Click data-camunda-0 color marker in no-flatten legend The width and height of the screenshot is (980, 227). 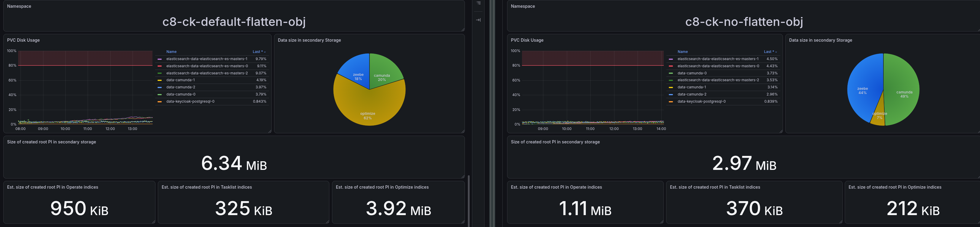pyautogui.click(x=671, y=73)
